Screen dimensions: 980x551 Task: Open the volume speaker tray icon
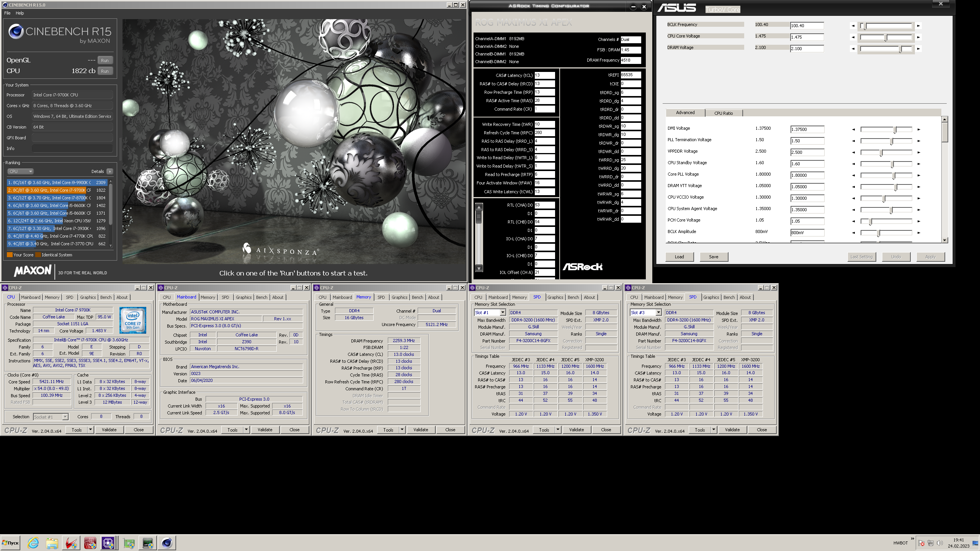click(940, 543)
